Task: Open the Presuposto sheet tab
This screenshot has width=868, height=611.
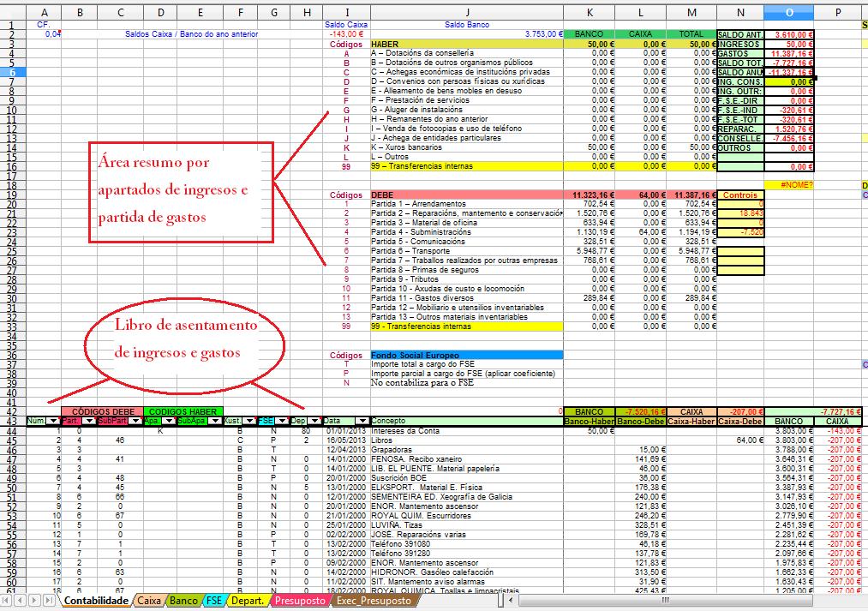Action: (300, 602)
